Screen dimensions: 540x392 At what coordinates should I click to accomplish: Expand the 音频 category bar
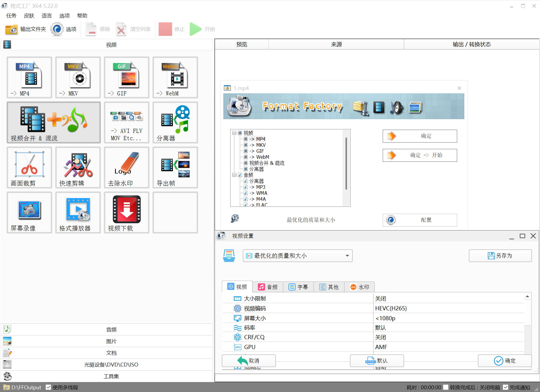107,330
